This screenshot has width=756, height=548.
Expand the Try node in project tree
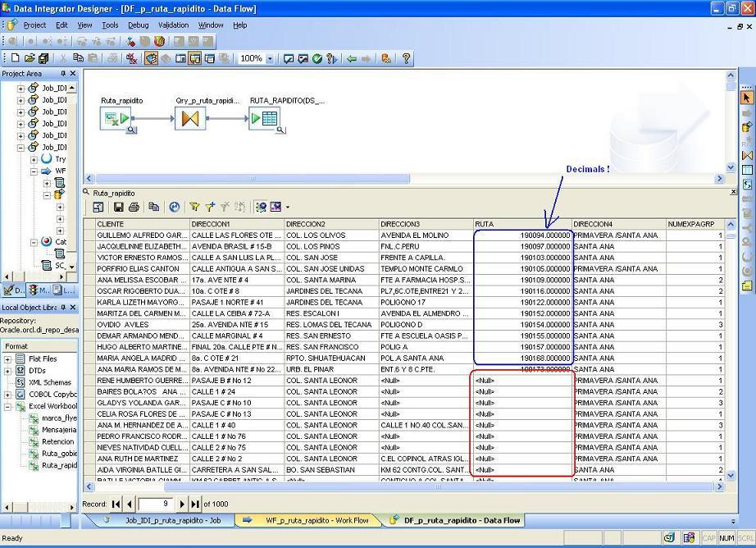point(34,159)
